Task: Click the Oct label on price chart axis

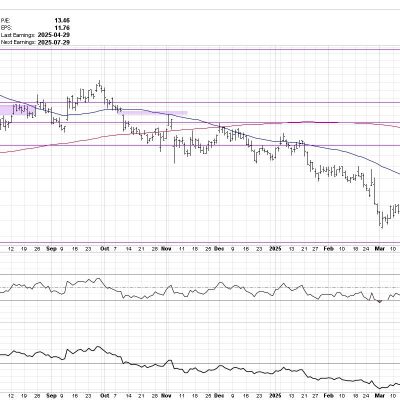Action: click(x=105, y=249)
